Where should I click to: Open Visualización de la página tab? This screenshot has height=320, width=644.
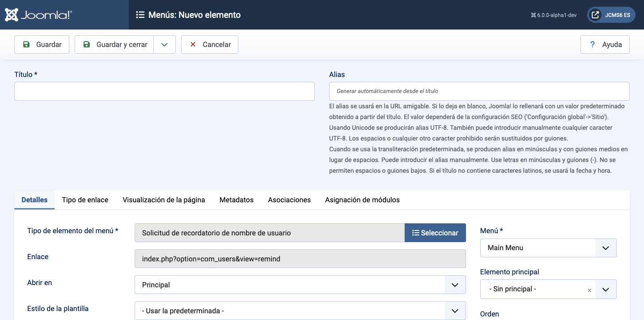click(x=164, y=200)
